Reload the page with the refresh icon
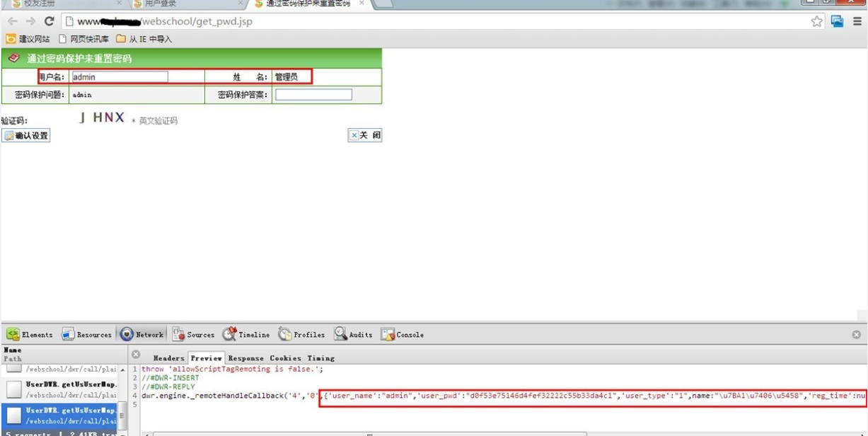The image size is (868, 436). (x=49, y=21)
